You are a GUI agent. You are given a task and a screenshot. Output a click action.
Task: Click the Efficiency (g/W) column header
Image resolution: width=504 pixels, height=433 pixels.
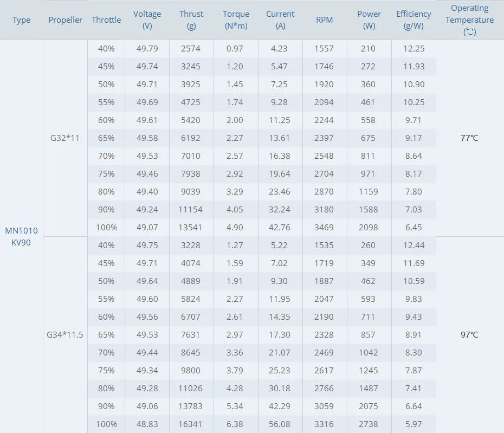(413, 20)
